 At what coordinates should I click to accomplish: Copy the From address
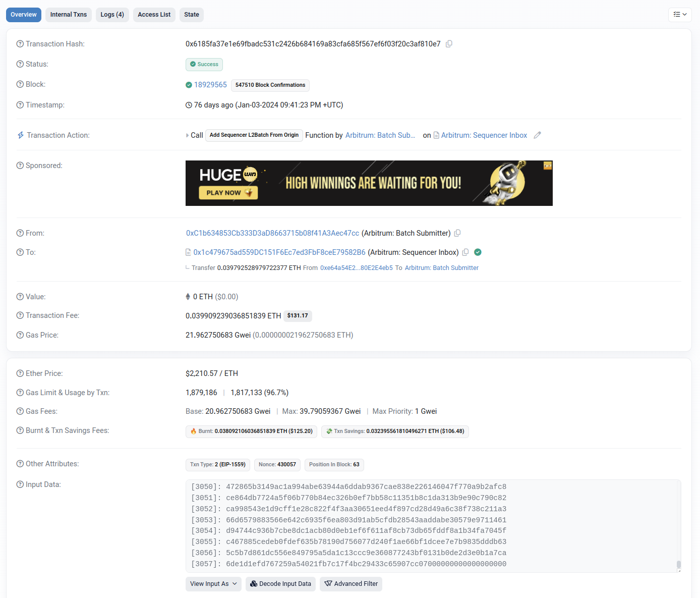tap(457, 233)
